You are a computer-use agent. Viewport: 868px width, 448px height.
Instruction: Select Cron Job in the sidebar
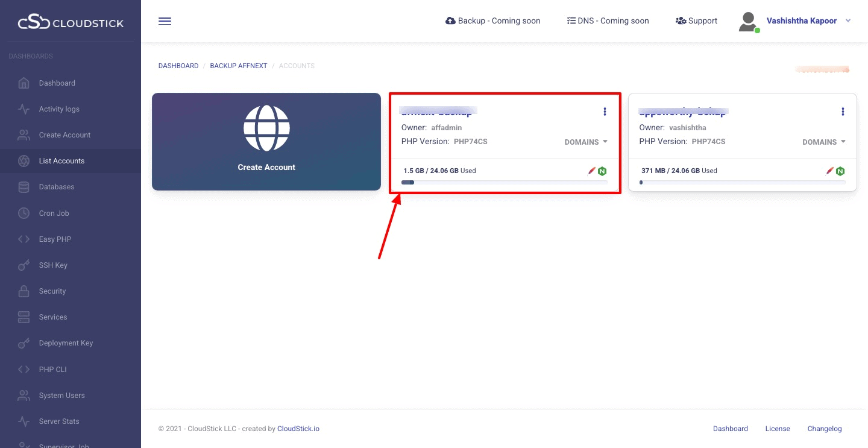pos(54,213)
